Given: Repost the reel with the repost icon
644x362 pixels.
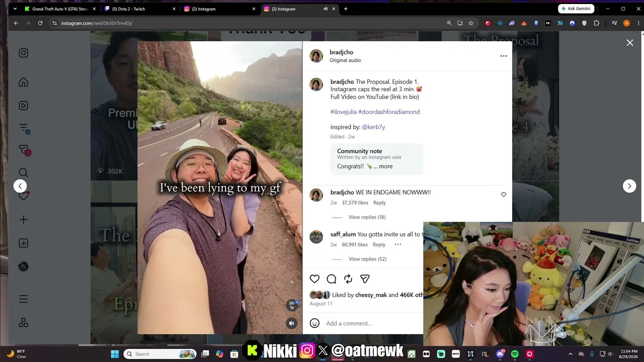Looking at the screenshot, I should click(x=348, y=279).
